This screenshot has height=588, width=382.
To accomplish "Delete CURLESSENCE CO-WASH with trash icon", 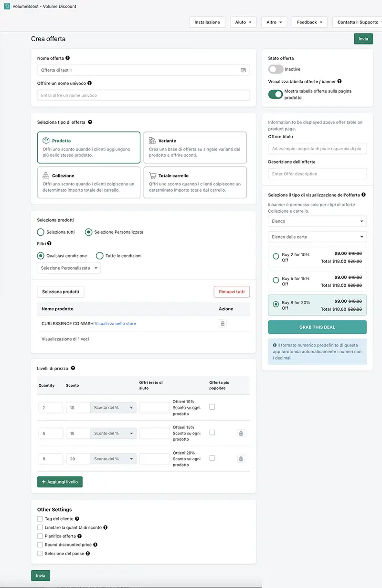I will (223, 324).
